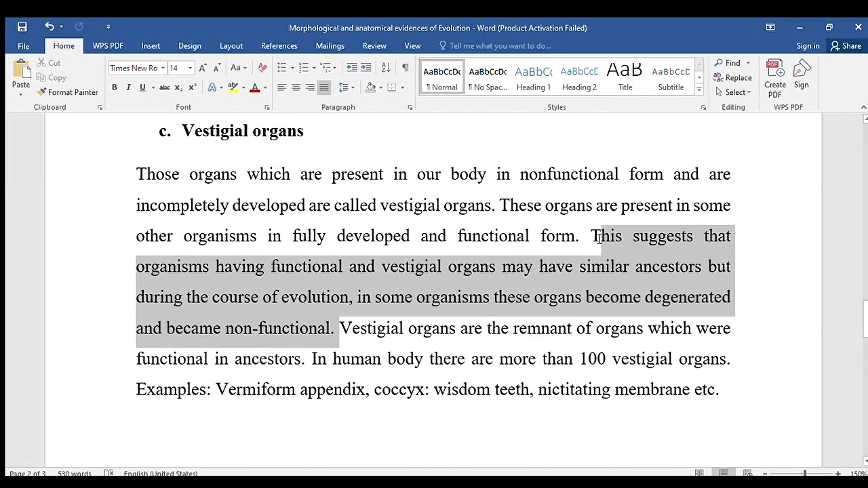Toggle Strikethrough formatting
Viewport: 868px width, 488px height.
tap(164, 87)
